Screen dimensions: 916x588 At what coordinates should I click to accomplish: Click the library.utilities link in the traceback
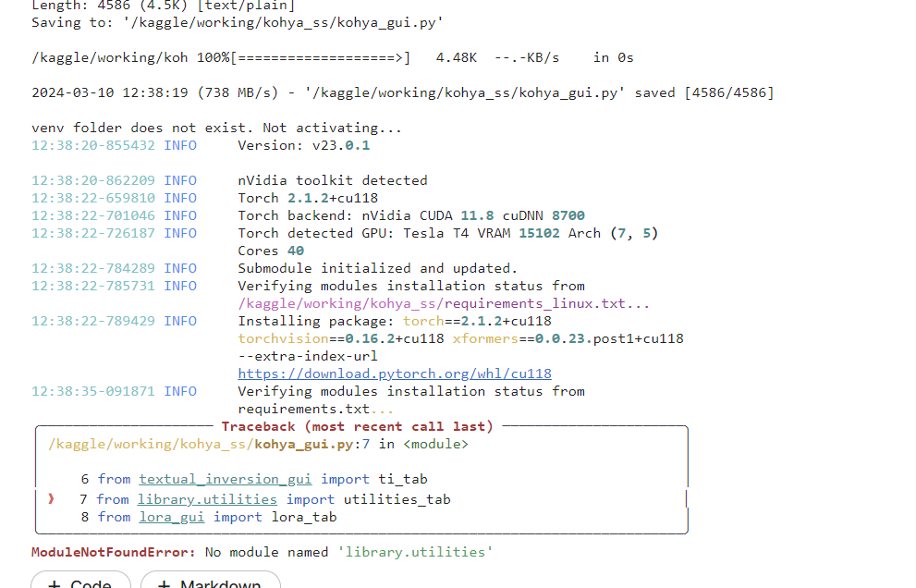tap(208, 498)
